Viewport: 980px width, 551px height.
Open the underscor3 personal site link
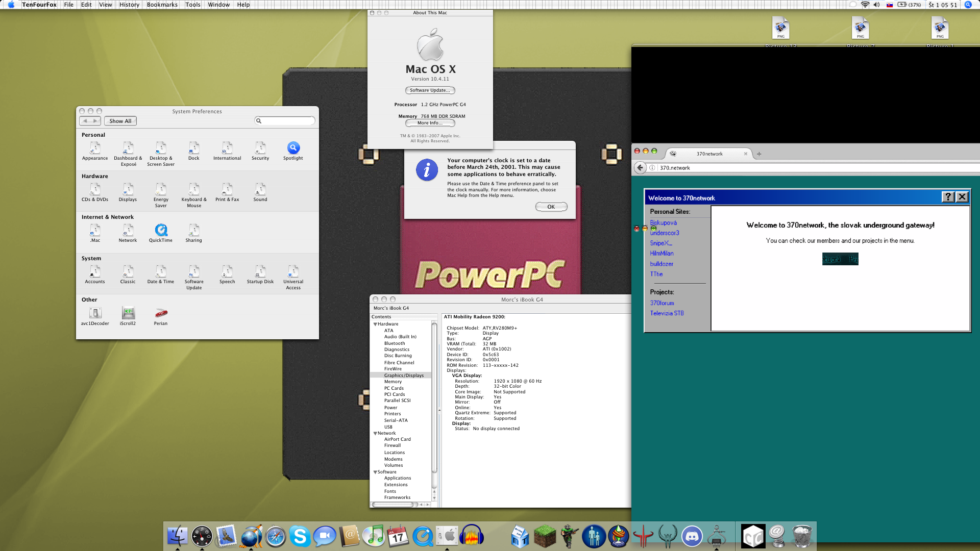click(665, 233)
